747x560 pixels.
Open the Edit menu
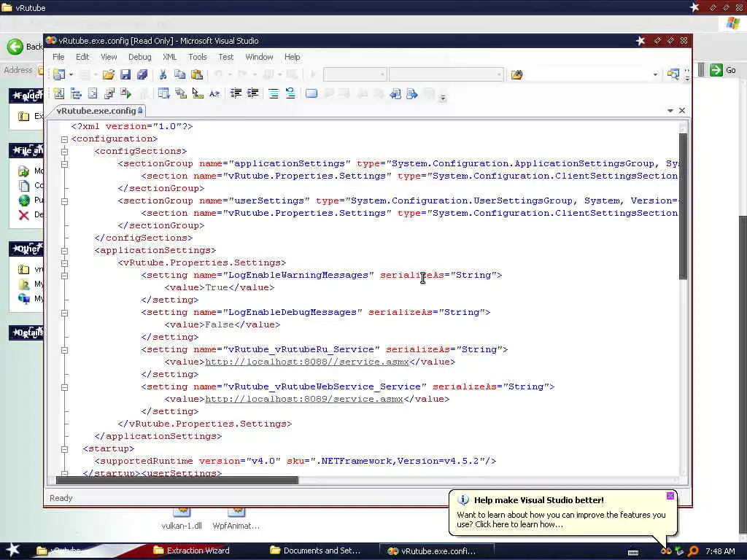82,57
